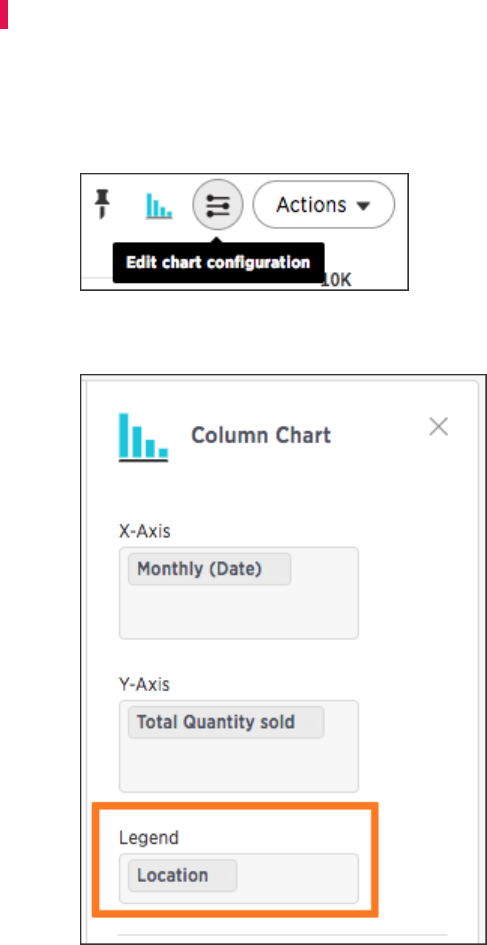Open the Actions menu button
Screen dimensions: 487x945
(x=324, y=205)
